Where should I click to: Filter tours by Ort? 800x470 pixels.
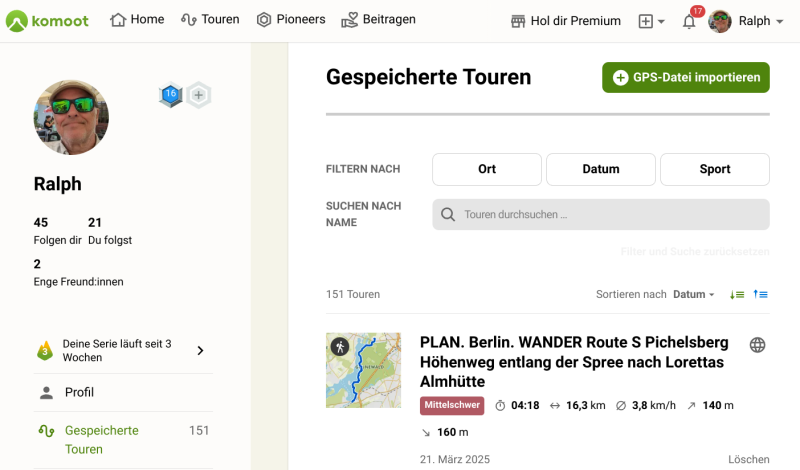(487, 169)
